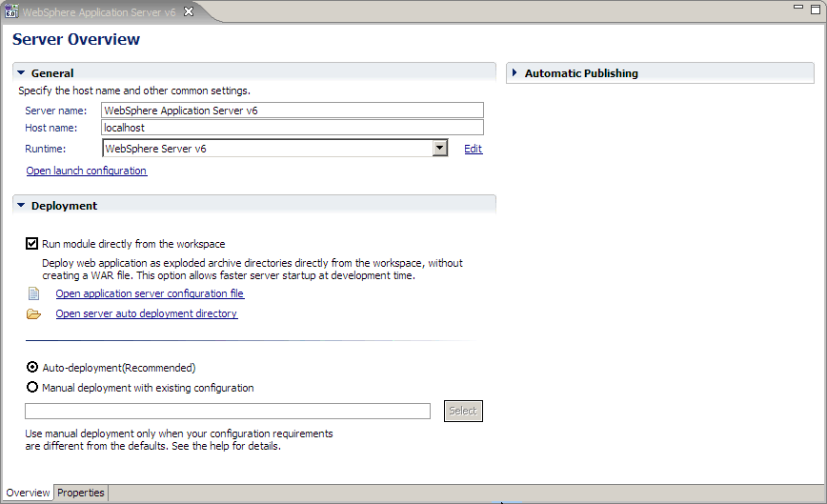Click into the Server name field
The image size is (827, 504).
point(292,111)
